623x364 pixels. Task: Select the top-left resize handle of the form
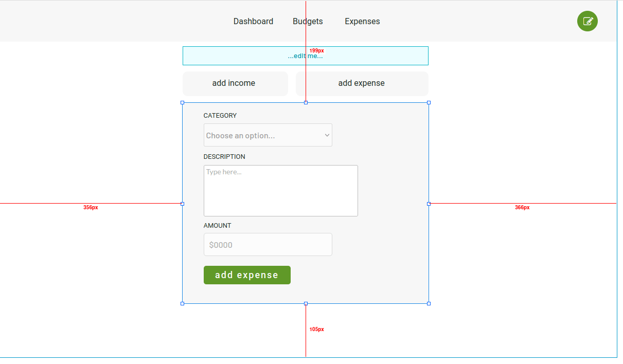coord(183,102)
